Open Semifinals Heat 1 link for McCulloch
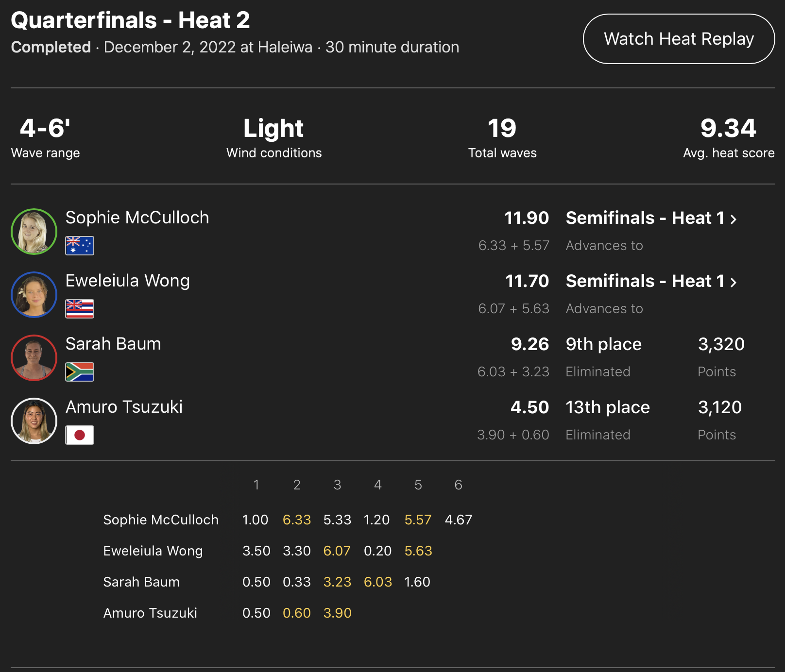The width and height of the screenshot is (785, 672). (x=645, y=218)
